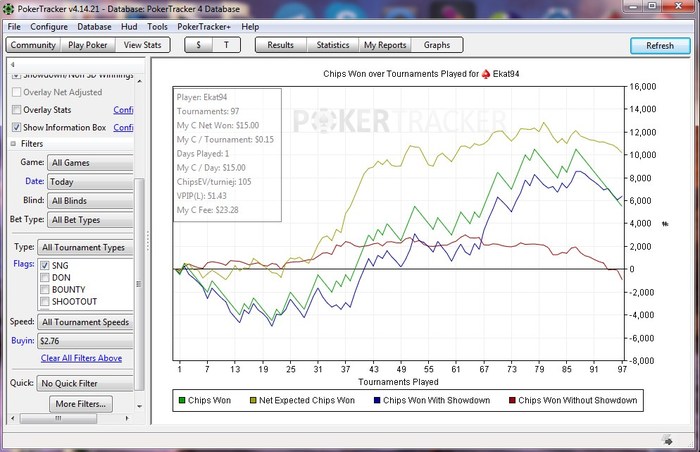Image resolution: width=700 pixels, height=452 pixels.
Task: Open the Game dropdown showing All Games
Action: click(90, 163)
